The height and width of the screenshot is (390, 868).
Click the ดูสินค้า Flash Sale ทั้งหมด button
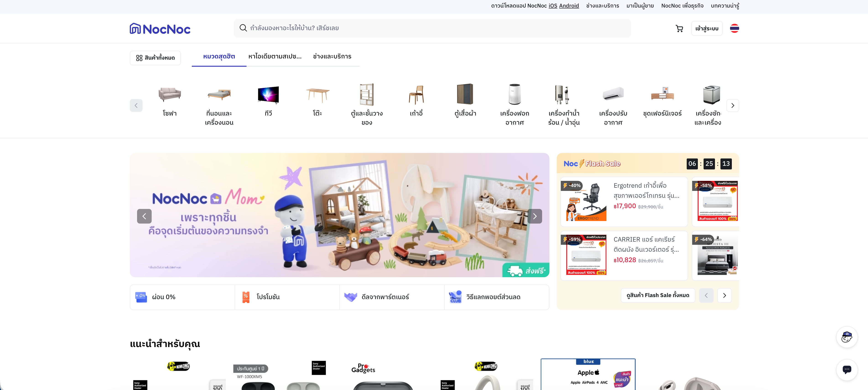click(x=658, y=295)
